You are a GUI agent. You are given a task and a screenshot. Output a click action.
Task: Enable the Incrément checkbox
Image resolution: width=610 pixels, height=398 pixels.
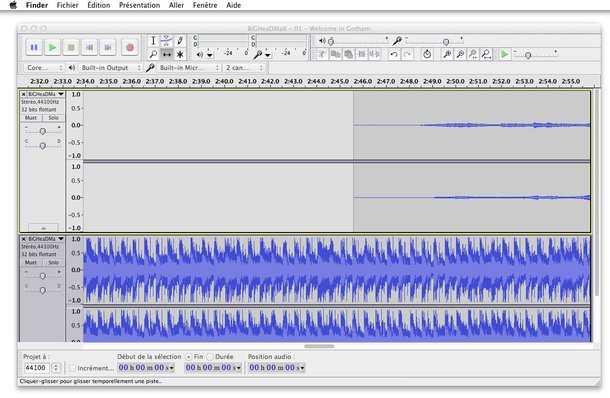72,368
